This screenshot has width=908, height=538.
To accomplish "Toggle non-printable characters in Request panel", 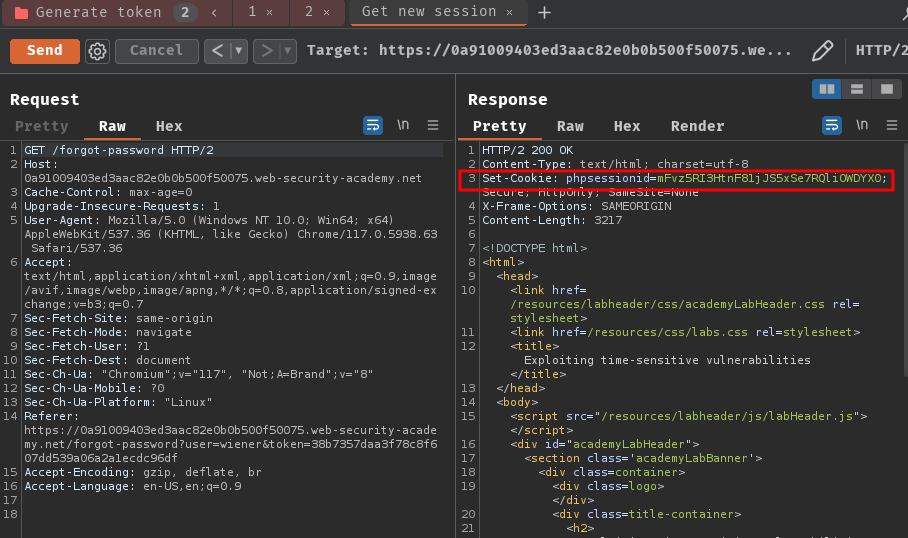I will 403,125.
